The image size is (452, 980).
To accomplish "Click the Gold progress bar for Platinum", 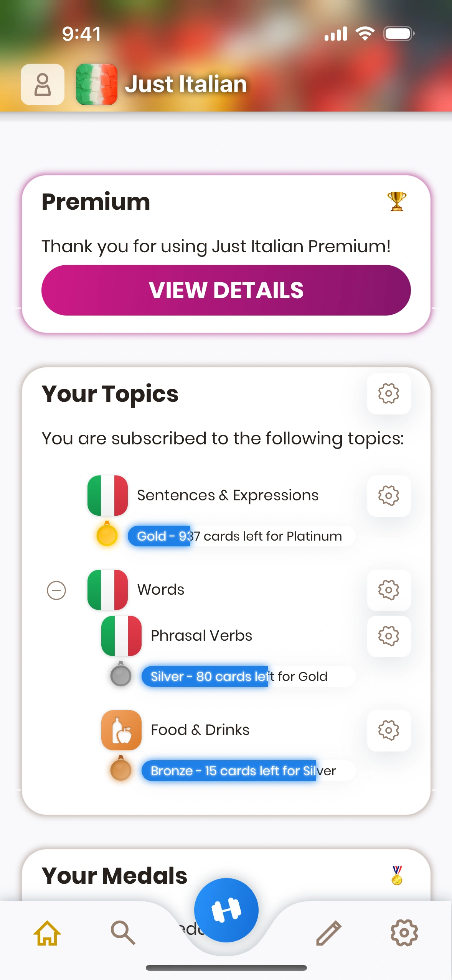I will click(241, 536).
